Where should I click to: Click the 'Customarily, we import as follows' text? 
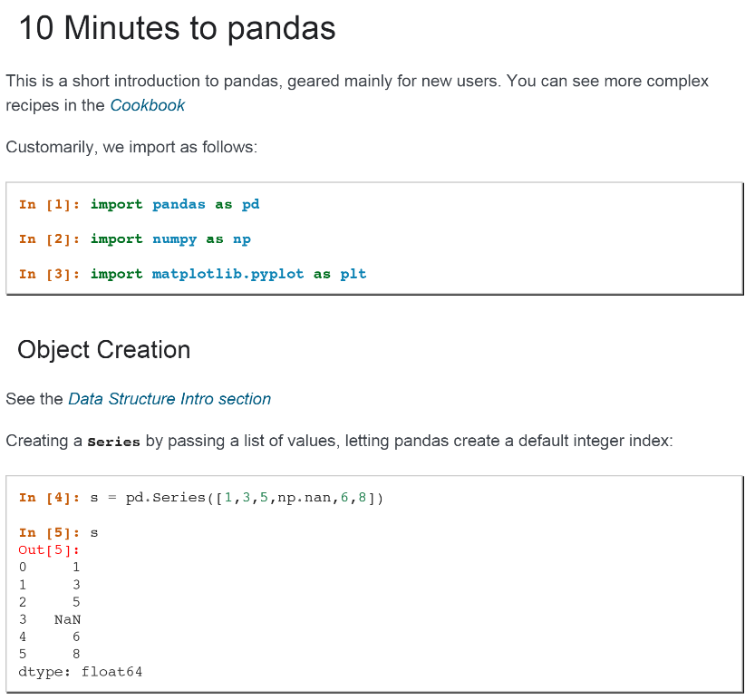coord(131,147)
